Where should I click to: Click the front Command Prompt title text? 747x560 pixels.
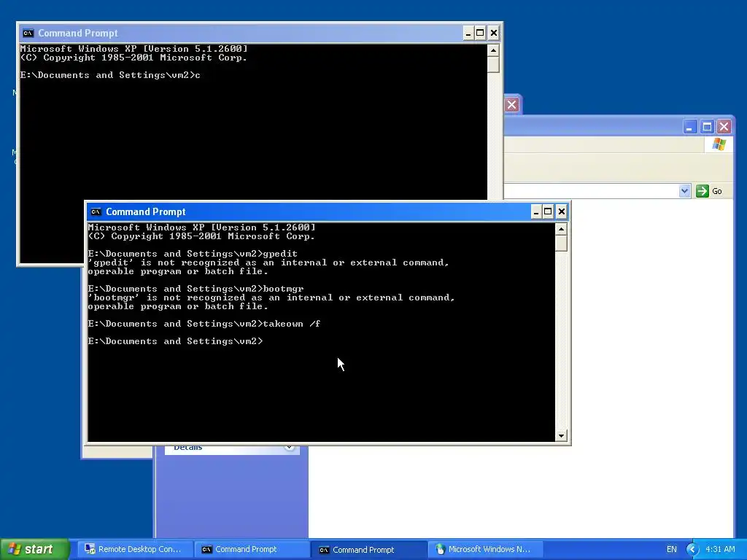coord(146,212)
